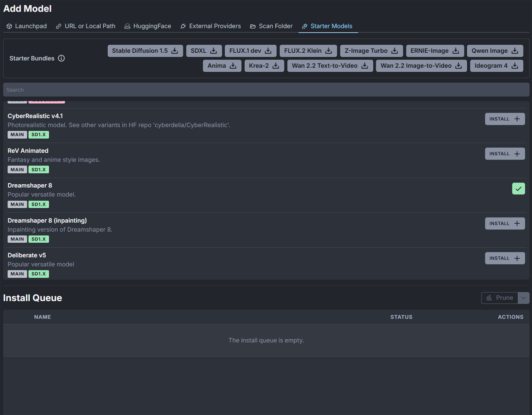Download the ERNIE-Image bundle
The width and height of the screenshot is (532, 415).
[x=435, y=51]
